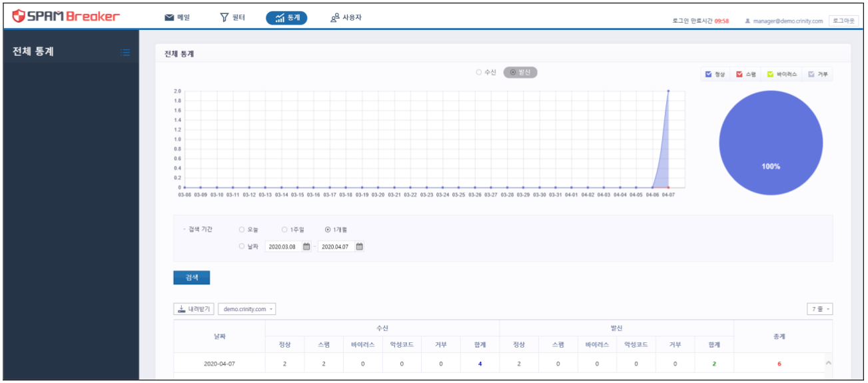
Task: Toggle the 정상 legend checkbox
Action: coord(708,75)
